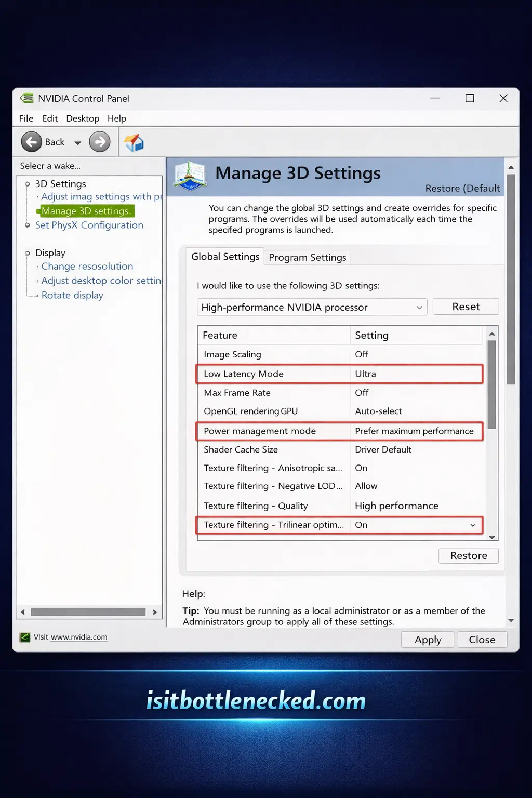The image size is (532, 798).
Task: Select the Low Latency Mode Ultra setting
Action: click(365, 374)
